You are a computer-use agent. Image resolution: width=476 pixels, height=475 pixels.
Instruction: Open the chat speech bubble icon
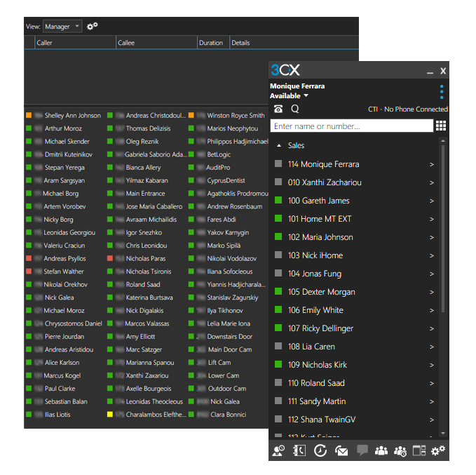362,451
